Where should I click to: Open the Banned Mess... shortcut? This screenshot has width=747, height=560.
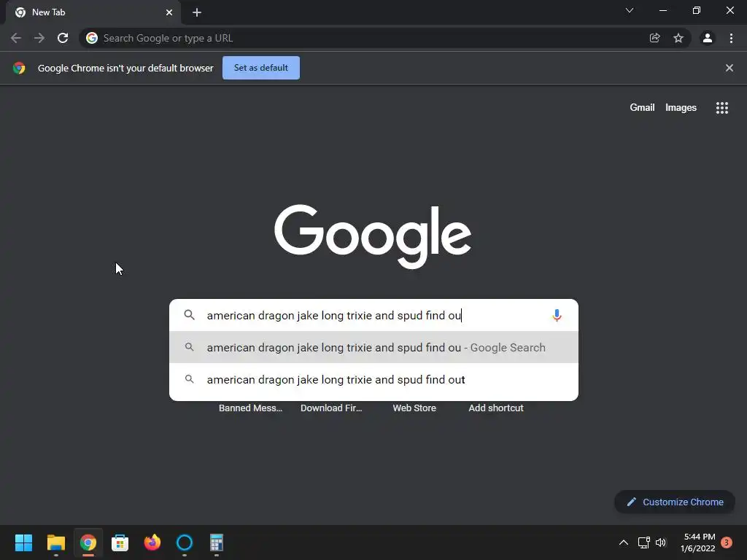click(251, 408)
